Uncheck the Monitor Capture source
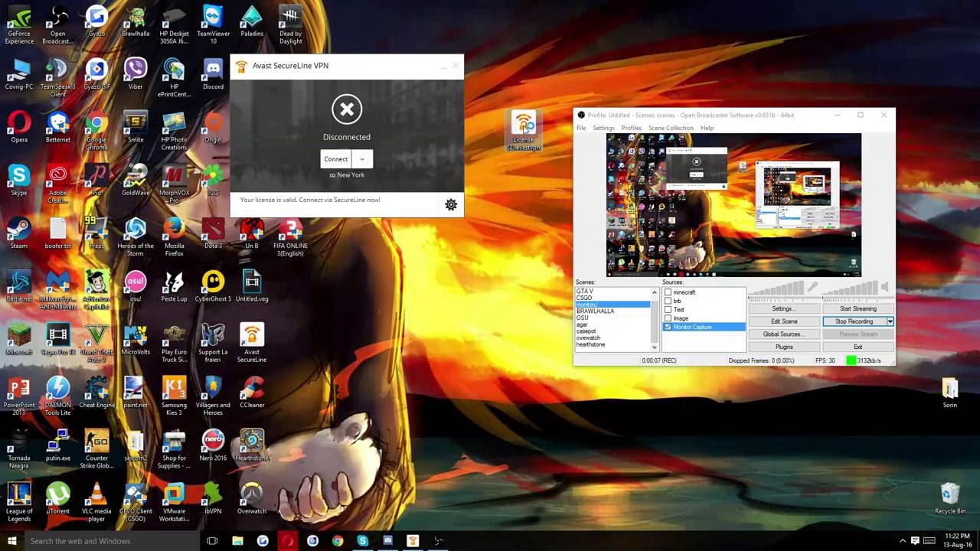This screenshot has width=980, height=551. (668, 327)
